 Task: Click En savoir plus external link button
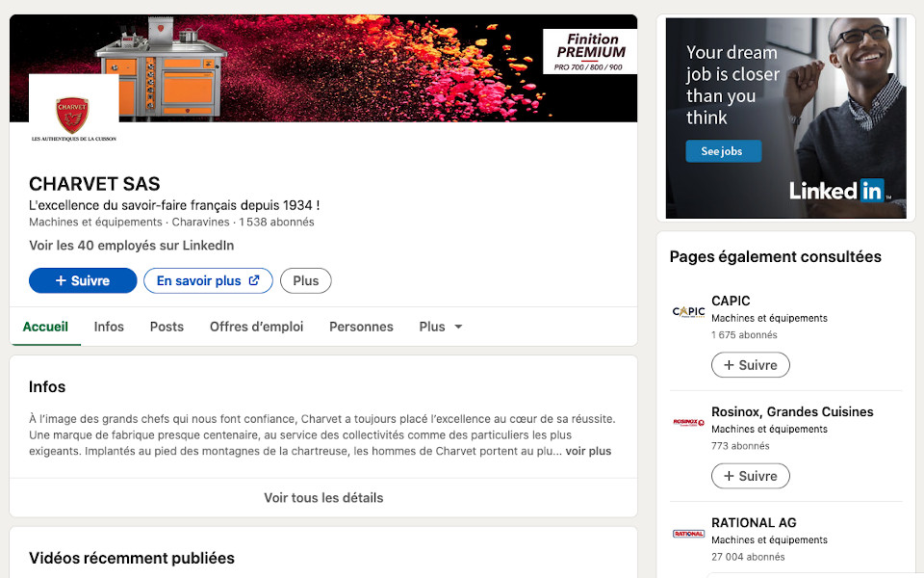(208, 280)
